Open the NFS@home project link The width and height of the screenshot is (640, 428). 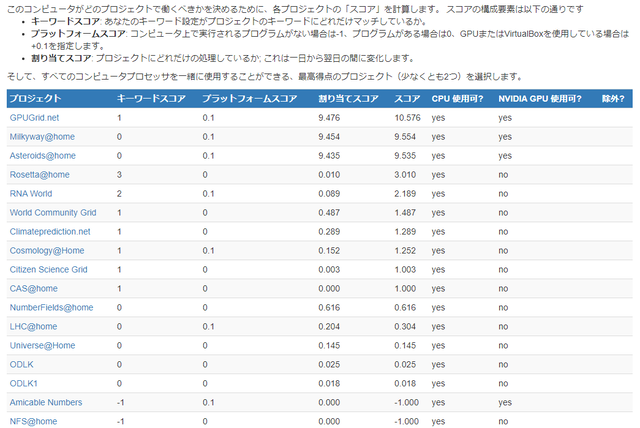(x=33, y=421)
